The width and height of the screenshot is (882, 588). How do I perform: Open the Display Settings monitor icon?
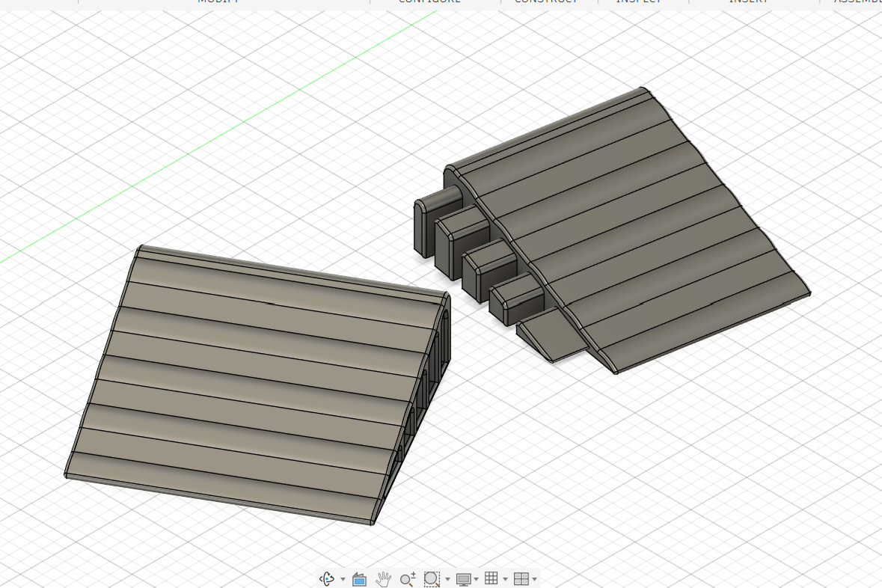click(x=464, y=579)
